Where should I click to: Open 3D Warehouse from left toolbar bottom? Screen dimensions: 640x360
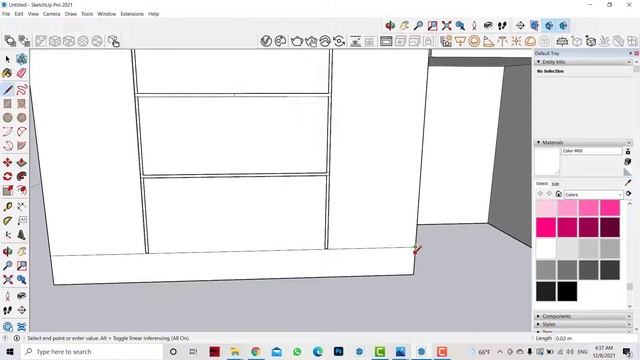[7, 327]
